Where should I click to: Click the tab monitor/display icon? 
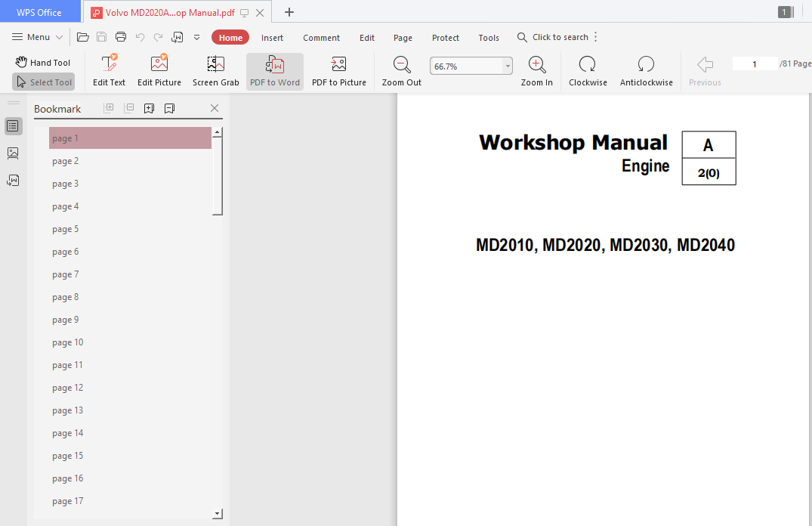[x=245, y=13]
